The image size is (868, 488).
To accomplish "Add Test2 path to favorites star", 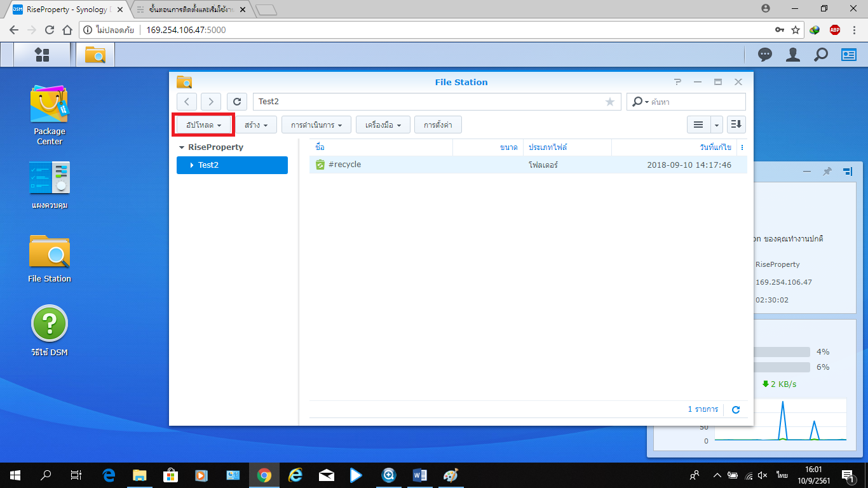I will tap(610, 102).
